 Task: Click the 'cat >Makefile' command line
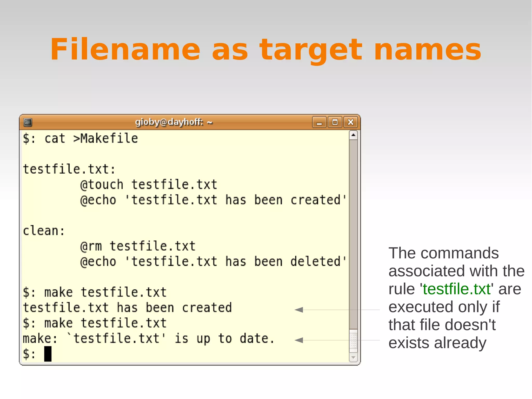(x=81, y=138)
